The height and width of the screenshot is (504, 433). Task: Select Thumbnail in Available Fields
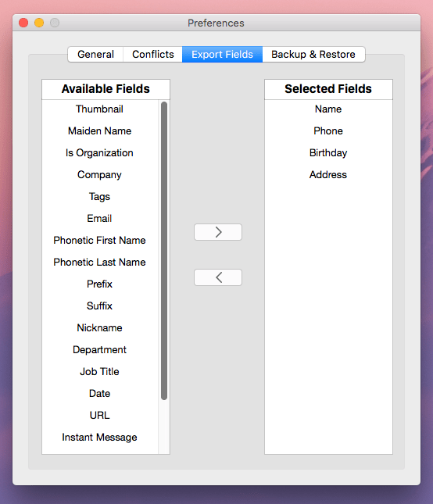tap(99, 109)
